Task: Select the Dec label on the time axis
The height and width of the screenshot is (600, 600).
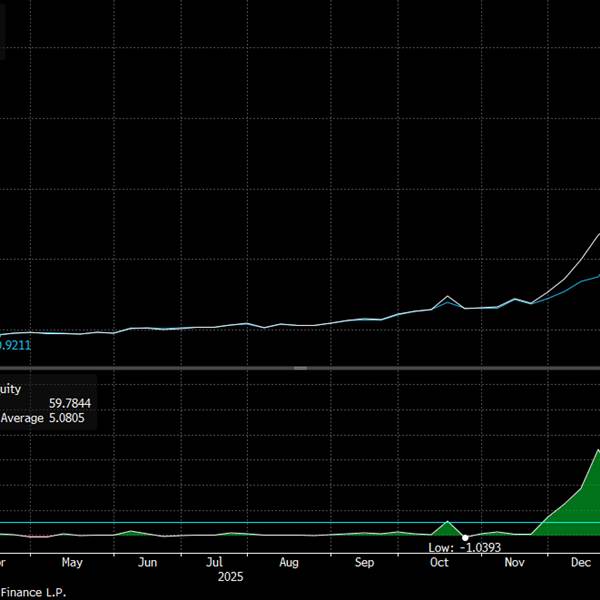Action: click(x=582, y=563)
